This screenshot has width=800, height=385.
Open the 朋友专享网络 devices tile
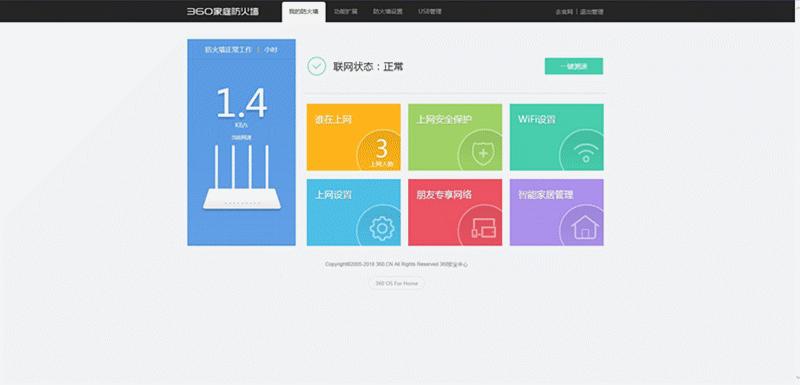point(455,212)
